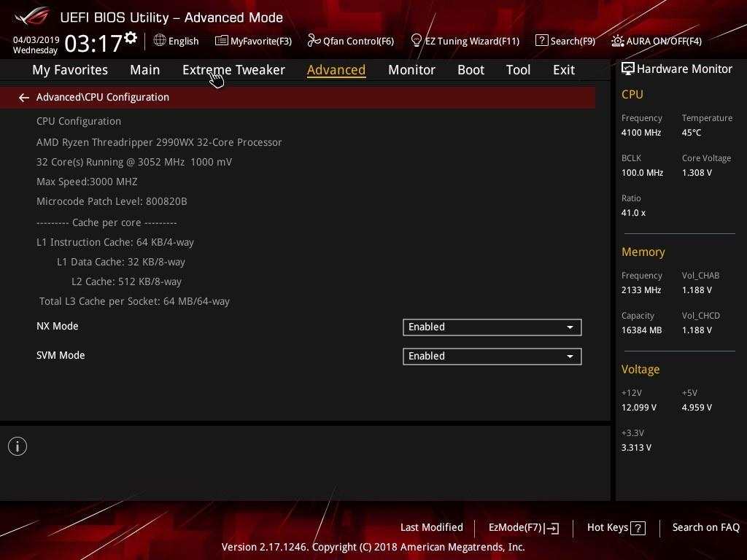Open MyFavorite(F3) list icon

point(222,41)
